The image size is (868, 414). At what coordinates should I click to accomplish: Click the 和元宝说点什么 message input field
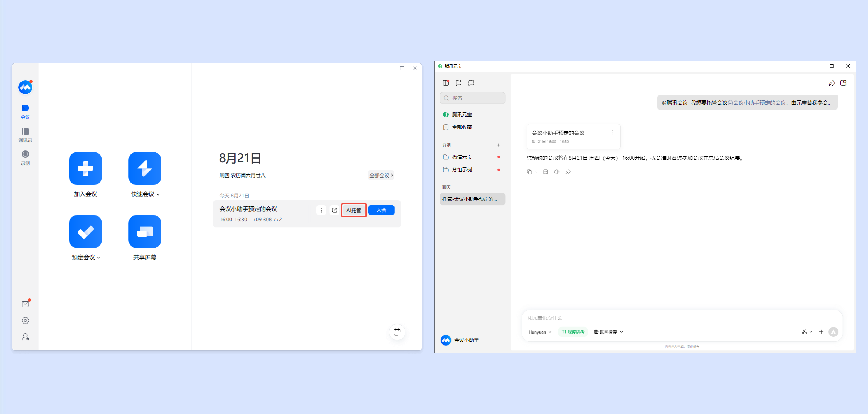click(674, 318)
